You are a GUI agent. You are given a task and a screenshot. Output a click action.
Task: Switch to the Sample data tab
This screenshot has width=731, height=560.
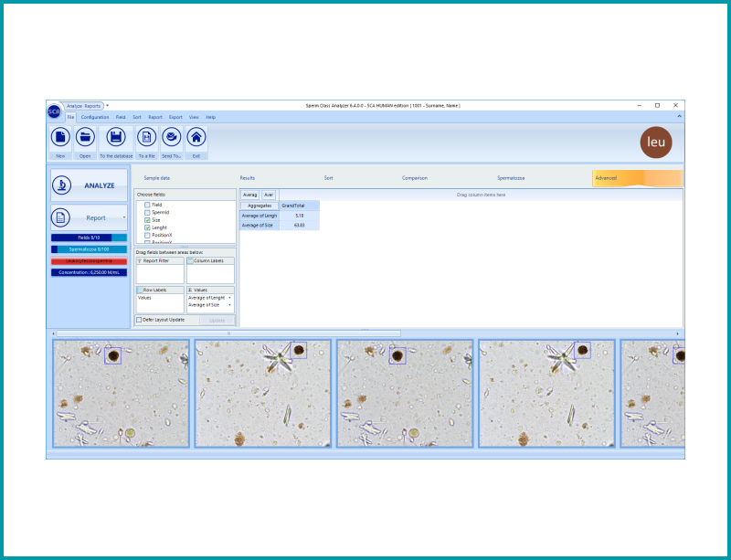[157, 178]
